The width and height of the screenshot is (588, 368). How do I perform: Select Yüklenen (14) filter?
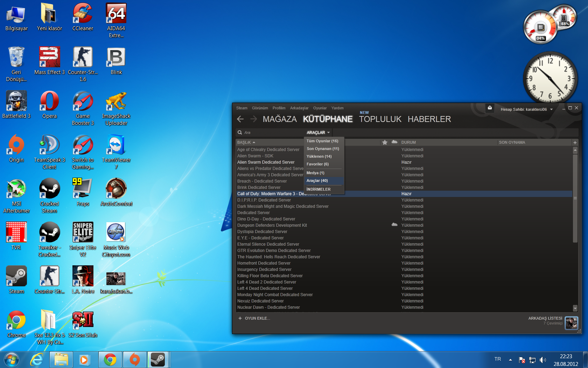[x=319, y=156]
